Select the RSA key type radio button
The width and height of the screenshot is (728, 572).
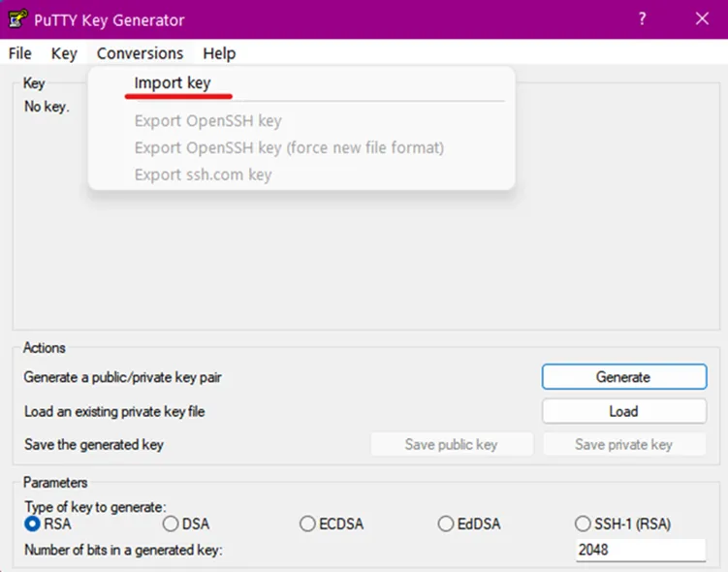(32, 524)
